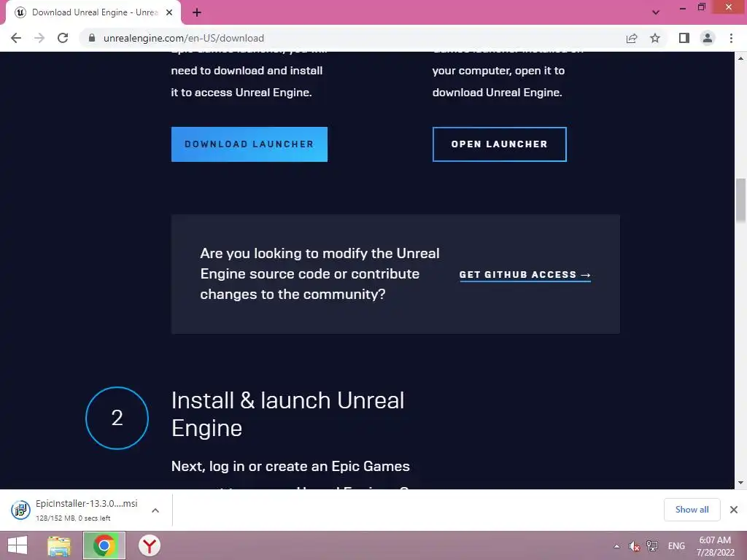The image size is (747, 560).
Task: Select the Download Unreal Engine tab
Action: (x=93, y=13)
